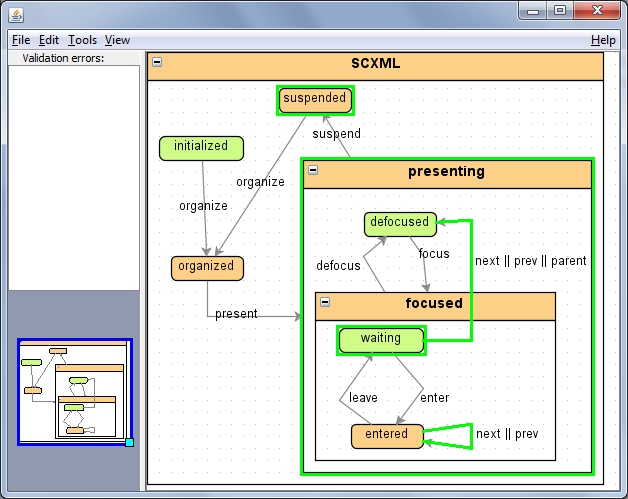This screenshot has width=628, height=499.
Task: Click the organize label below initialized
Action: 203,205
